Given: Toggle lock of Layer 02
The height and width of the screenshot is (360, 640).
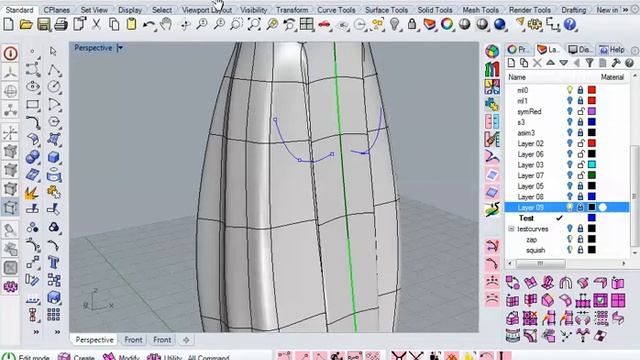Looking at the screenshot, I should tap(580, 143).
